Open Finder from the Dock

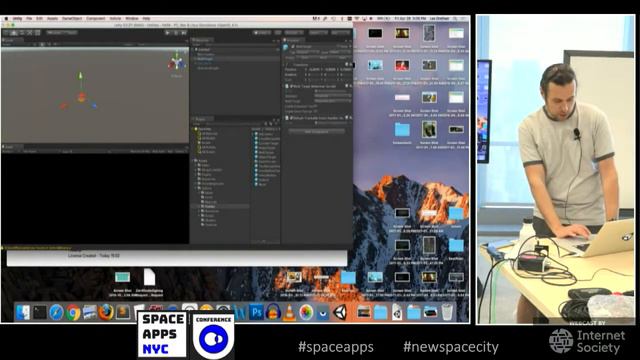point(22,313)
